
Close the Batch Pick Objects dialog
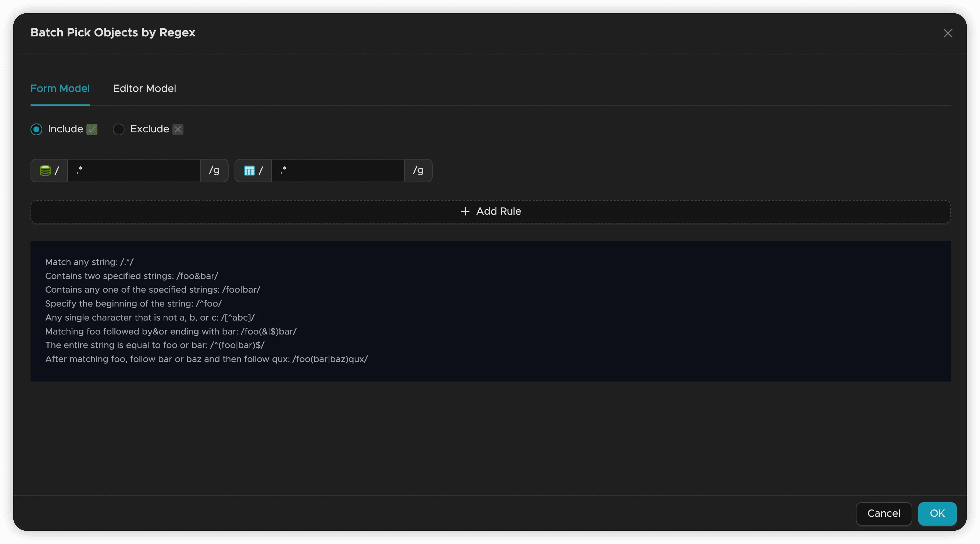pos(947,33)
